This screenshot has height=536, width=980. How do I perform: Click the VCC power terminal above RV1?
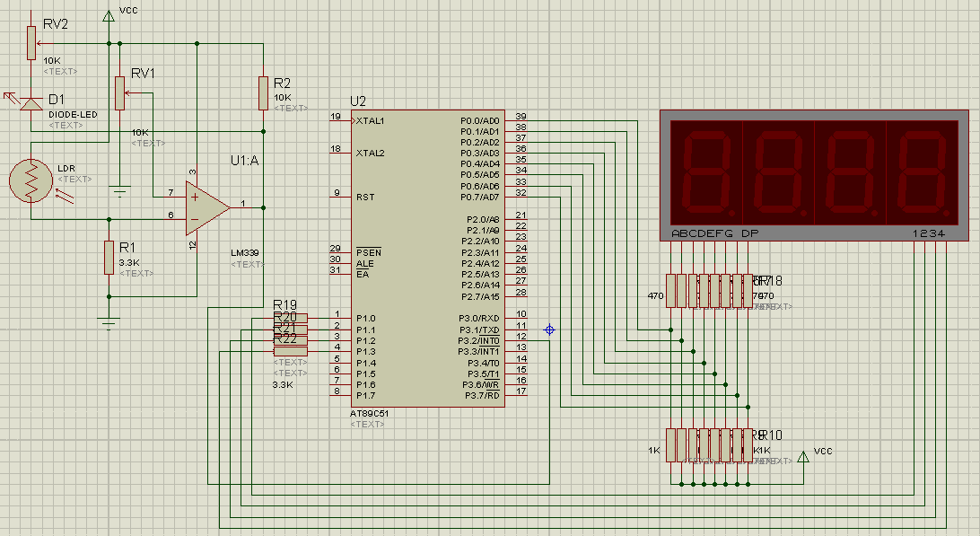point(109,15)
